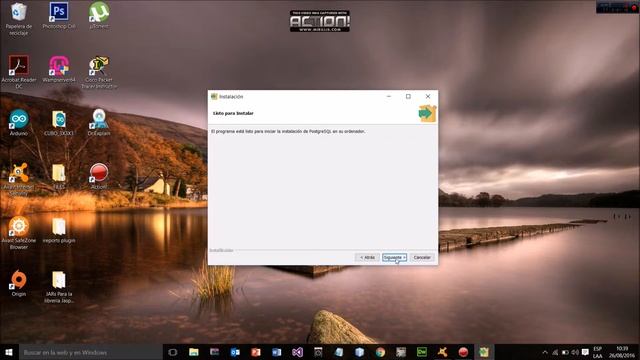Select the Wampserver64 desktop shortcut
Viewport: 640px width, 360px height.
tap(59, 69)
